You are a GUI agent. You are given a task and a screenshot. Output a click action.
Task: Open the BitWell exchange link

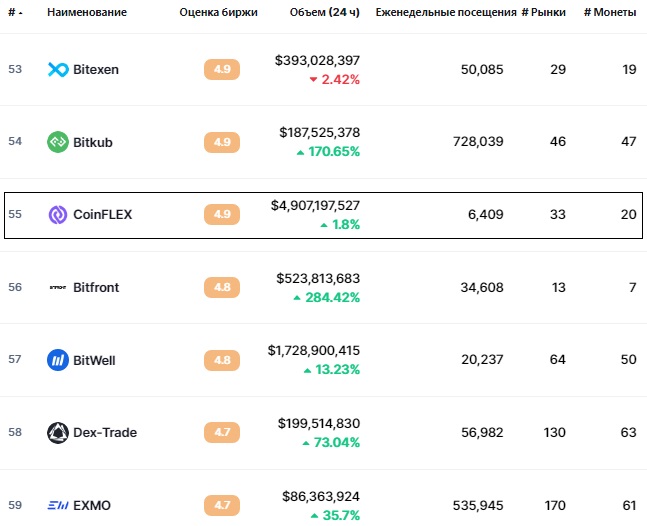(x=94, y=360)
